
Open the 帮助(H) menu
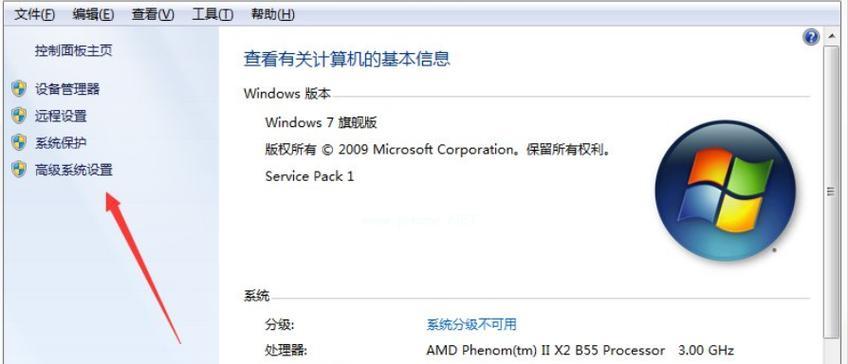273,15
